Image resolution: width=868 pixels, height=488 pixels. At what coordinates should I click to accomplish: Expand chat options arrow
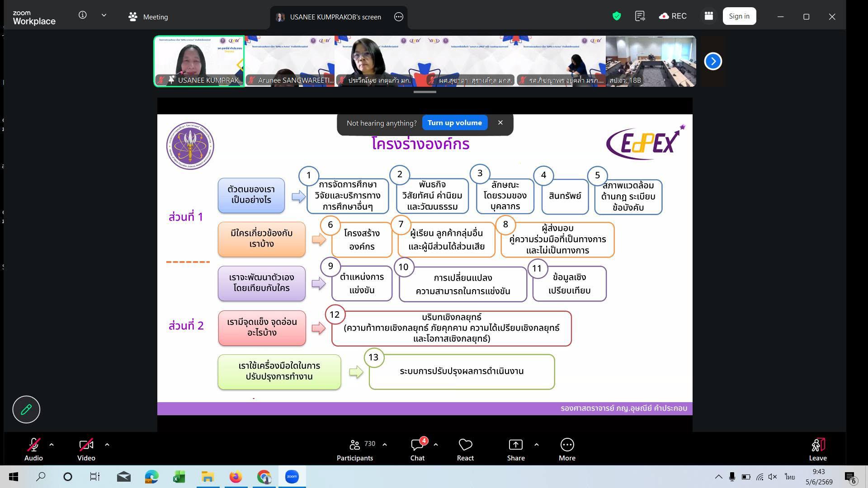point(436,445)
